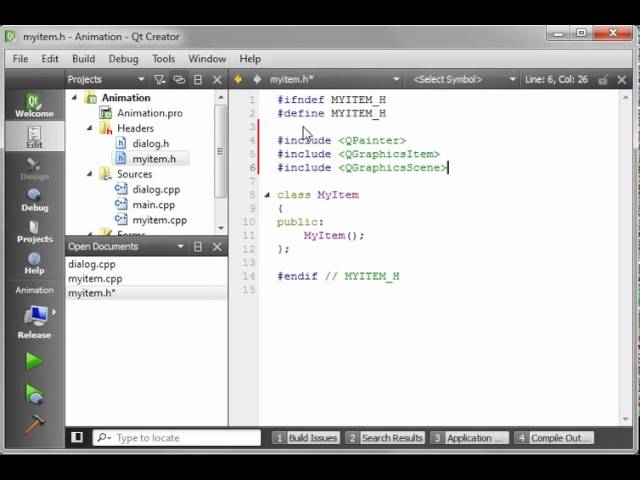640x480 pixels.
Task: Open the Build menu
Action: [x=84, y=59]
